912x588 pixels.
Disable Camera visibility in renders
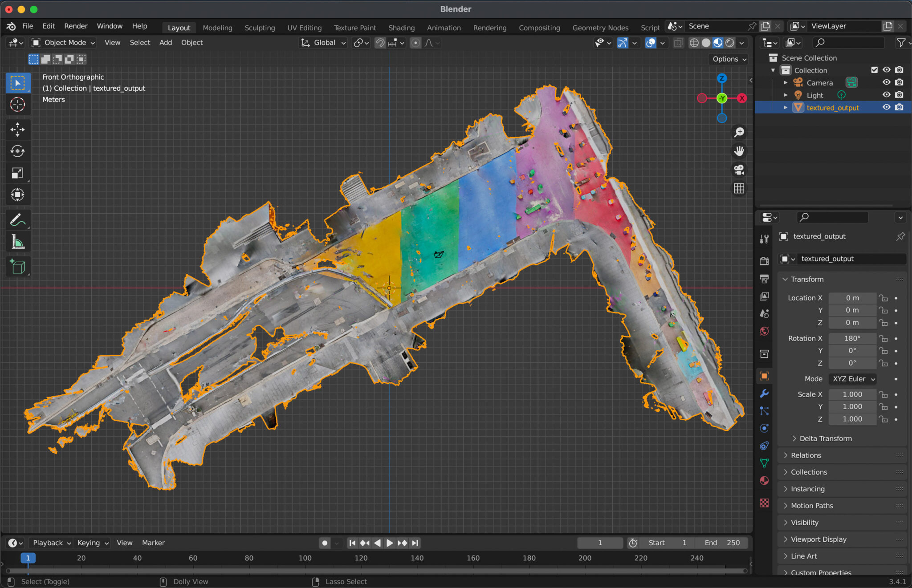(900, 82)
